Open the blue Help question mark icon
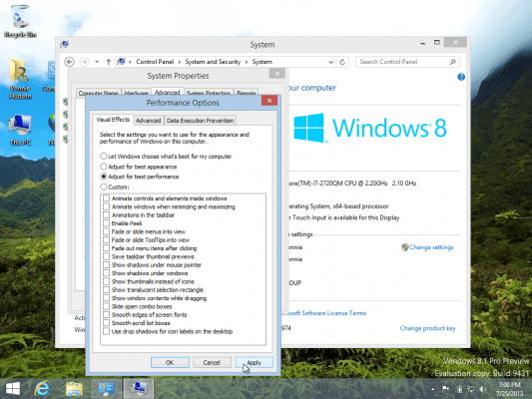The width and height of the screenshot is (532, 399). [x=461, y=77]
